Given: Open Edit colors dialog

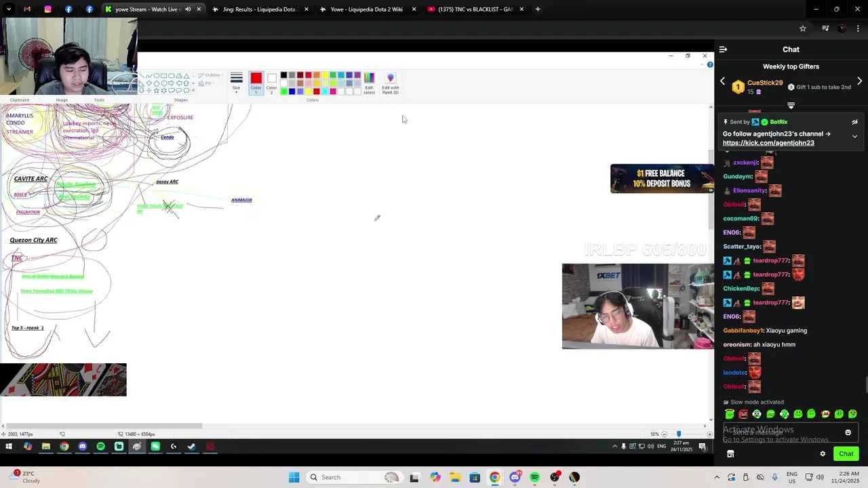Looking at the screenshot, I should coord(369,83).
